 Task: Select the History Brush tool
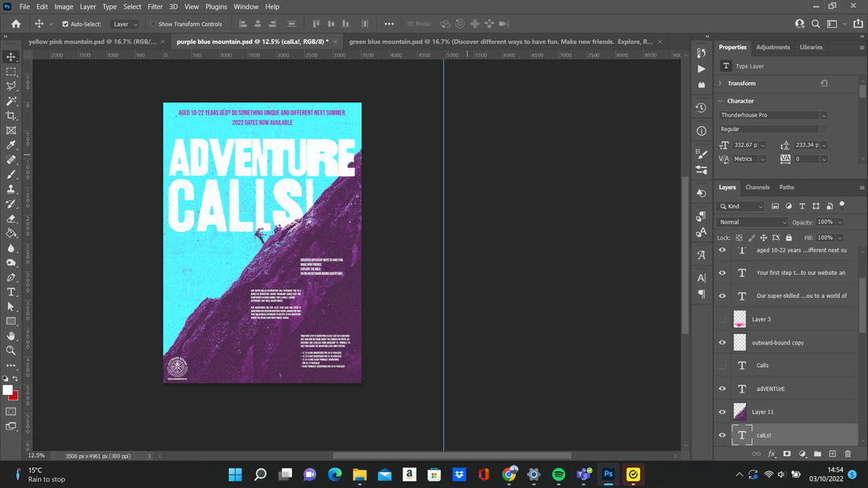[11, 203]
